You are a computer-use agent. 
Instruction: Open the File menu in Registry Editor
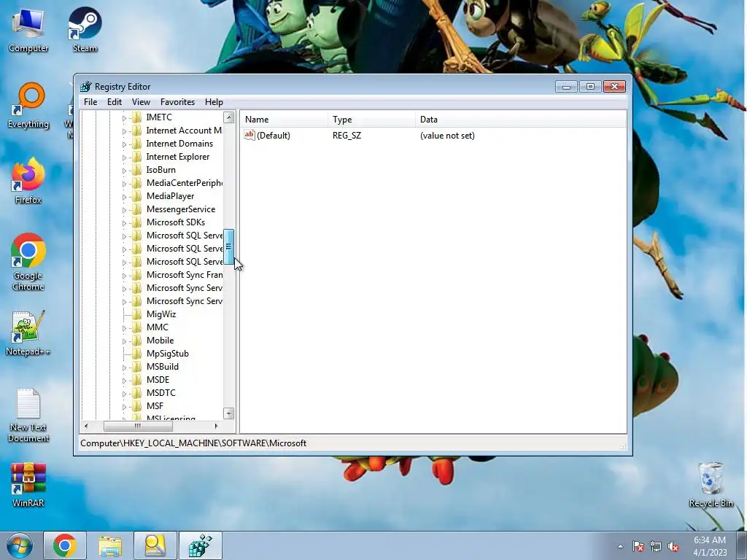[x=90, y=102]
